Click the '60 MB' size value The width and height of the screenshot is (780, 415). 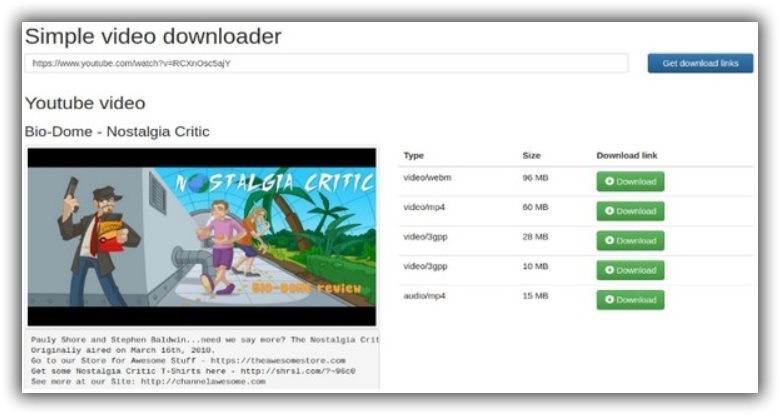tap(535, 207)
